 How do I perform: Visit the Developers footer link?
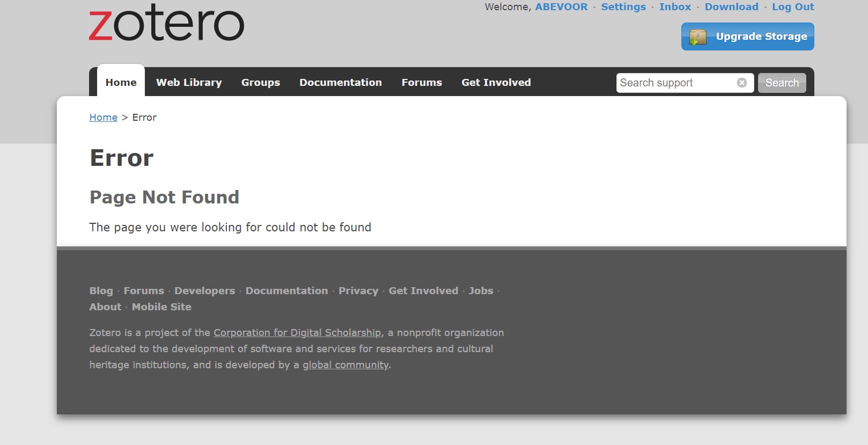204,290
